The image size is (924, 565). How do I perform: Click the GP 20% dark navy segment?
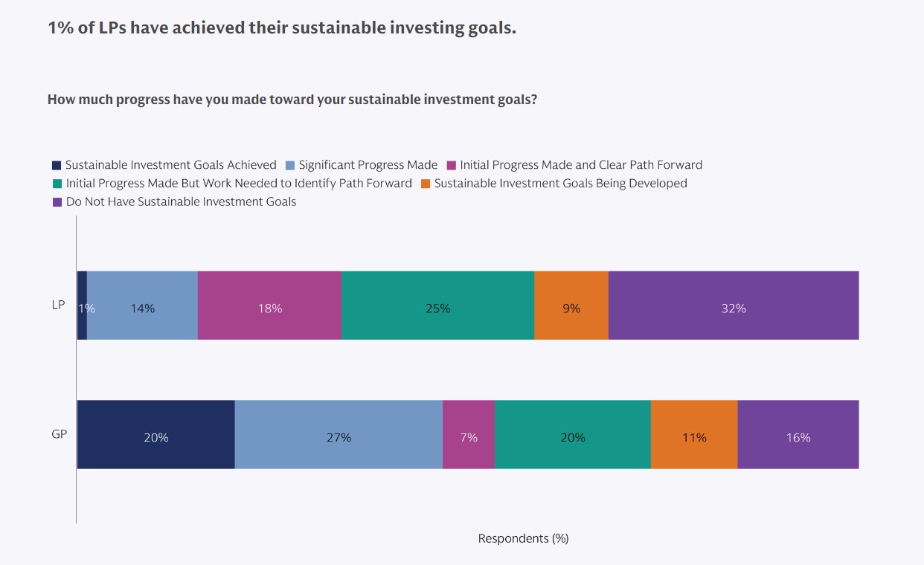pyautogui.click(x=155, y=435)
